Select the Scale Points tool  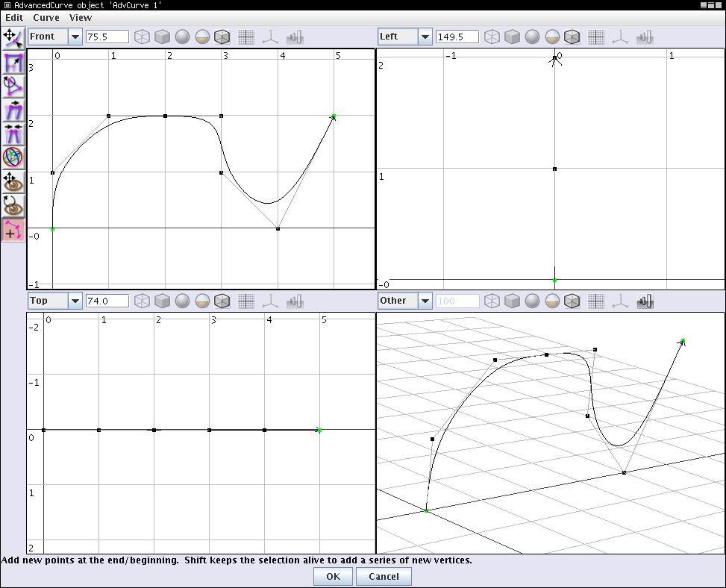(13, 63)
